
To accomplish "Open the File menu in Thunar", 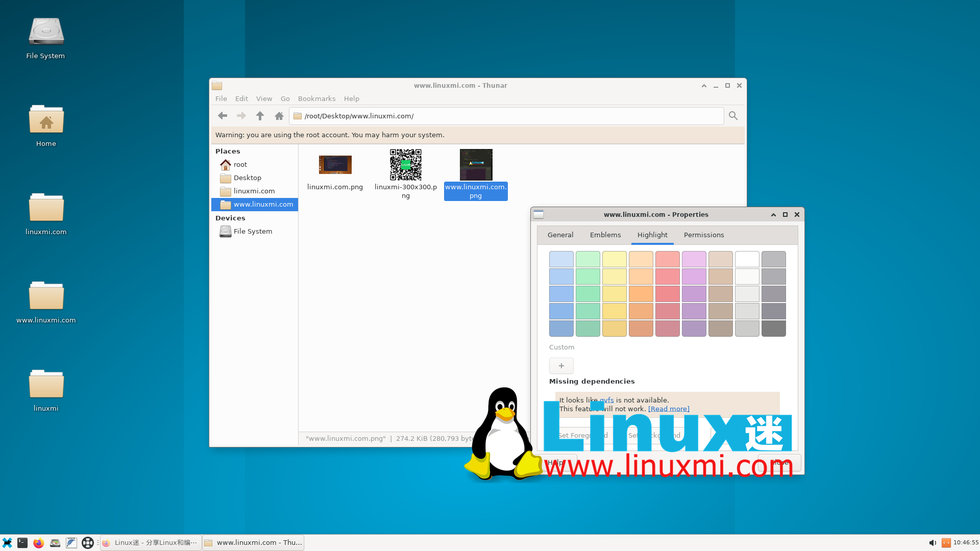I will point(221,99).
